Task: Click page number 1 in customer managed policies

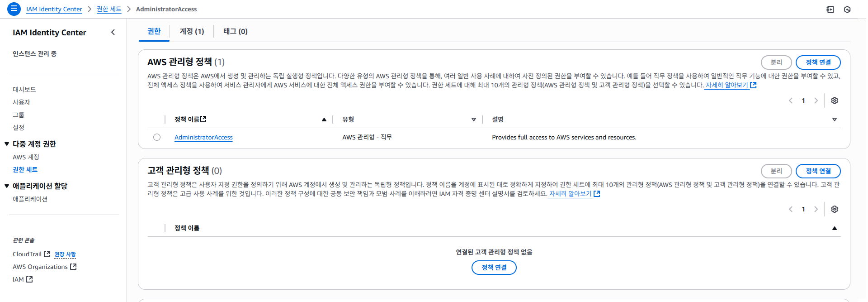Action: point(803,209)
